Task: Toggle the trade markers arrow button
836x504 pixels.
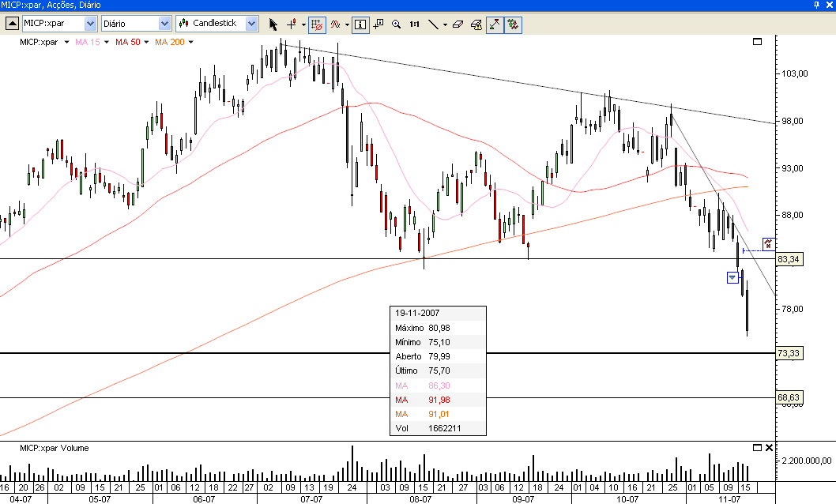Action: pos(495,24)
